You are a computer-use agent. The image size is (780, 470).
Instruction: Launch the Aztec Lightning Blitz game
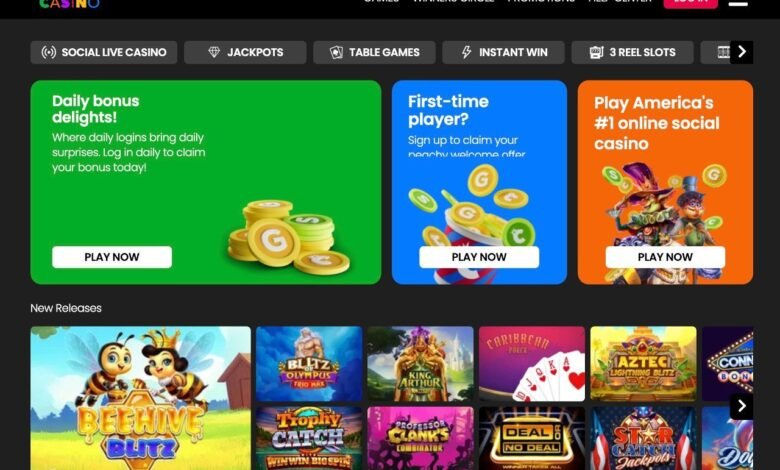click(x=643, y=364)
